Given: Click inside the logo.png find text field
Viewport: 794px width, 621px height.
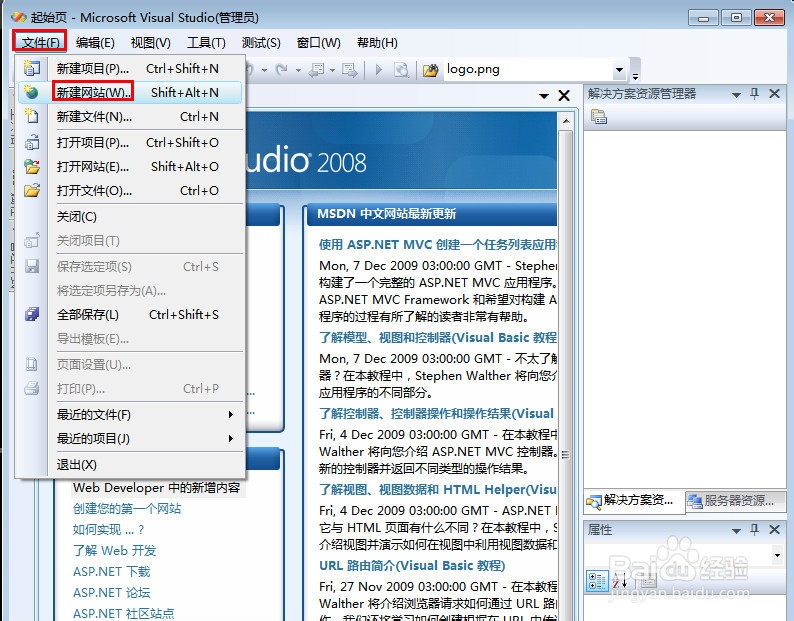Looking at the screenshot, I should coord(527,69).
